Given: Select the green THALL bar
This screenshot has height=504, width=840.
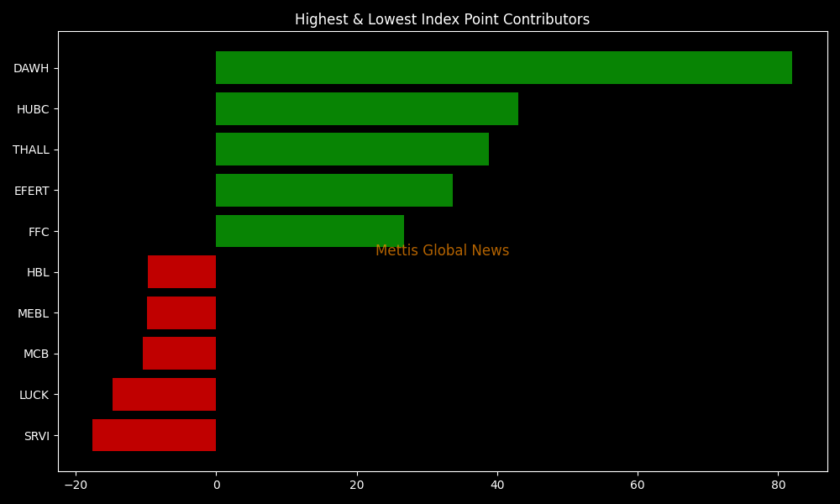Looking at the screenshot, I should pyautogui.click(x=352, y=149).
